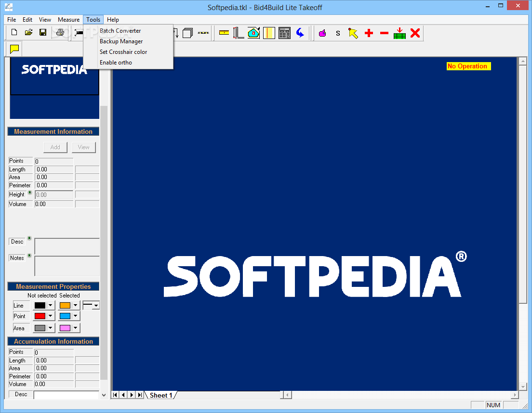This screenshot has height=413, width=532.
Task: Open the line style dropdown
Action: coord(96,305)
